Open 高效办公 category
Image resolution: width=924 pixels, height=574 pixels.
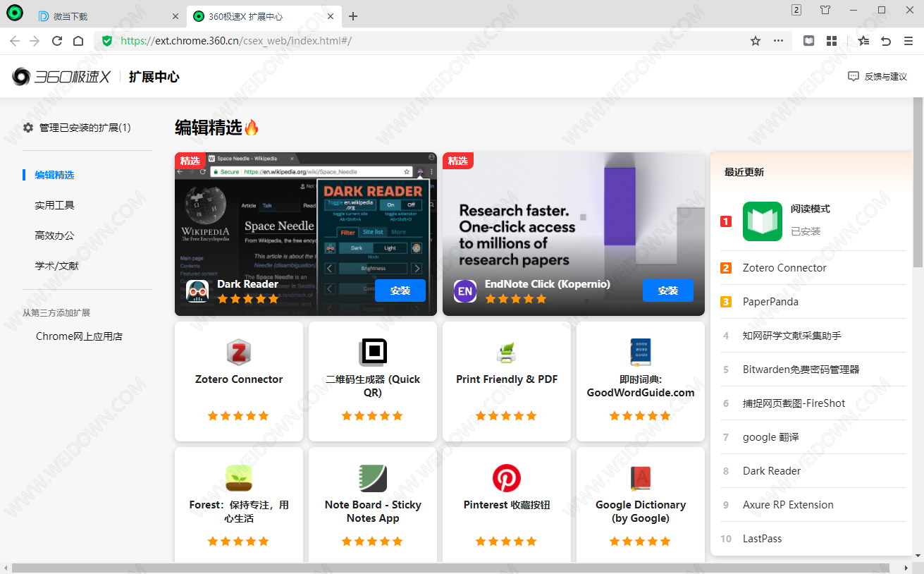(55, 236)
